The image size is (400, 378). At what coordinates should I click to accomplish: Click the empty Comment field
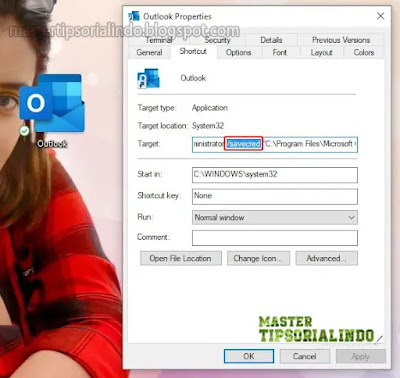pos(275,238)
